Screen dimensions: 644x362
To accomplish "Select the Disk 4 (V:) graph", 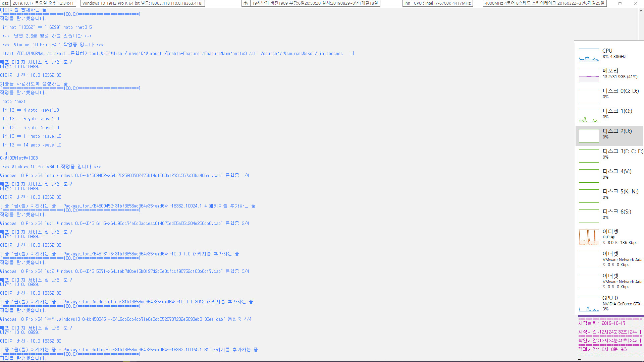I will tap(589, 176).
